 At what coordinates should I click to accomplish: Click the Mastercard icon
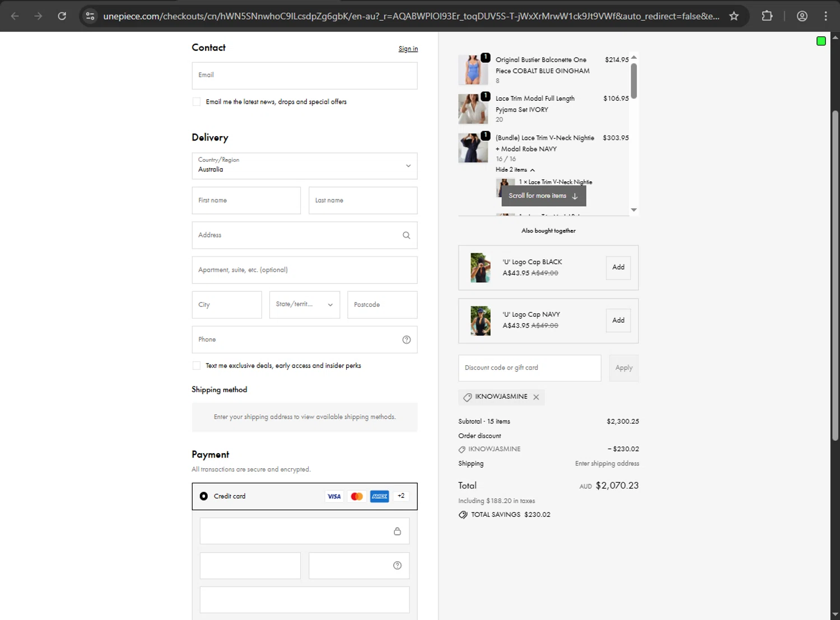click(357, 496)
